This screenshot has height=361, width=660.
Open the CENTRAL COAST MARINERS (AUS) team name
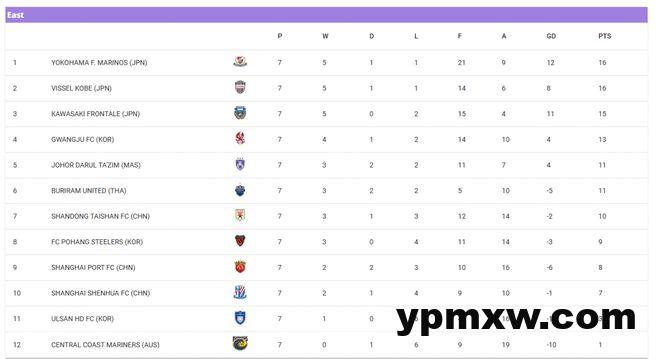click(x=105, y=345)
